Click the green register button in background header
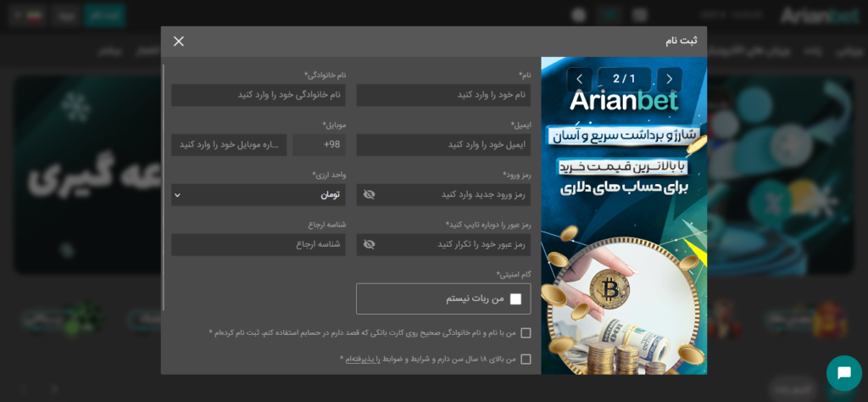 (x=104, y=15)
